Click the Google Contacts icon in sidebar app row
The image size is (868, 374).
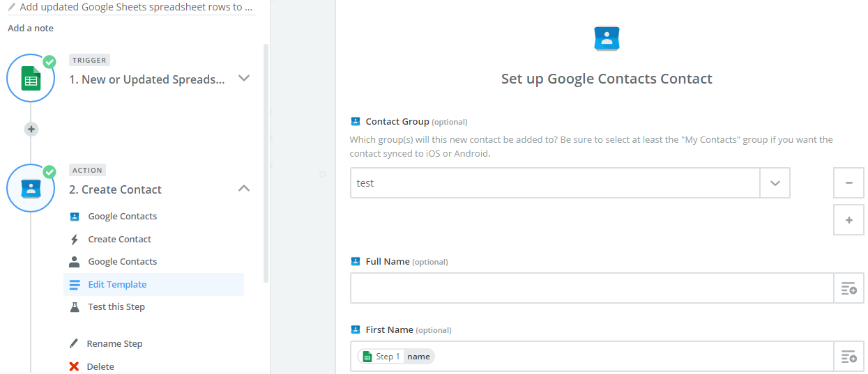(75, 217)
